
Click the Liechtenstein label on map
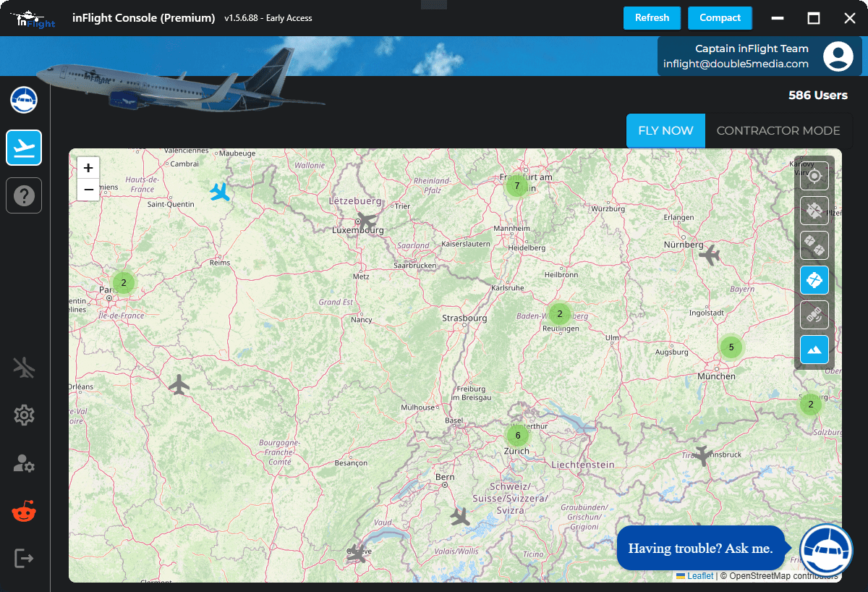[583, 465]
